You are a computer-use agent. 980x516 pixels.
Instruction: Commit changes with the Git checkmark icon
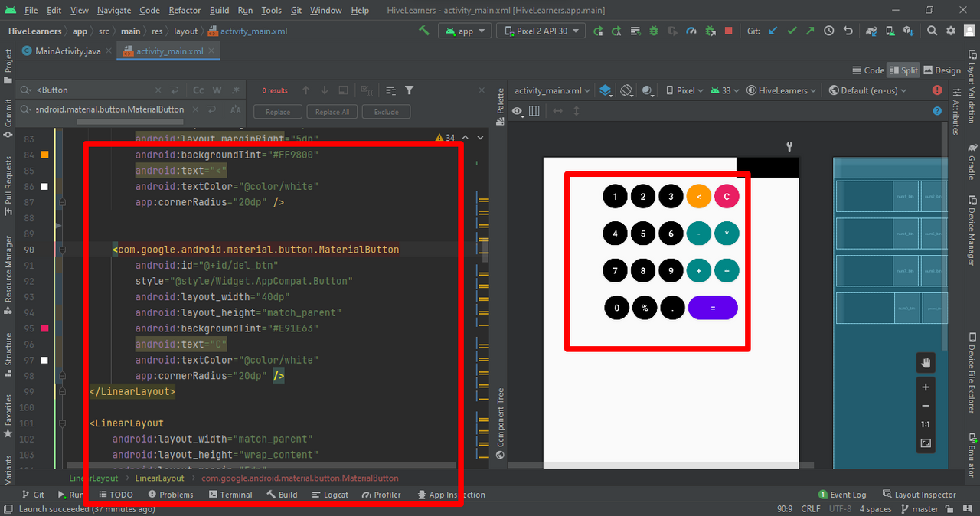[792, 31]
